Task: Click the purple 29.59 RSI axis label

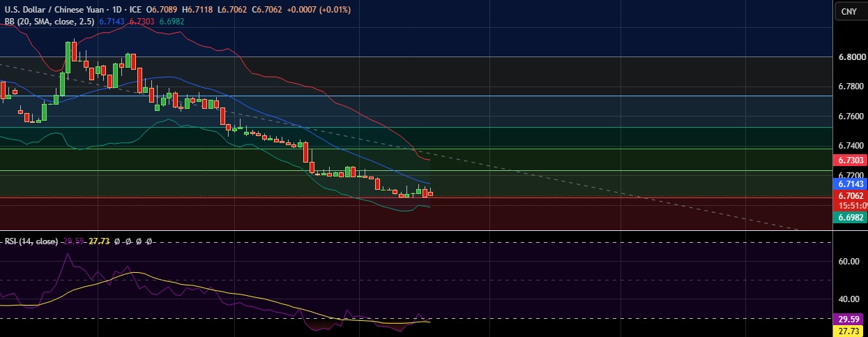Action: (850, 320)
